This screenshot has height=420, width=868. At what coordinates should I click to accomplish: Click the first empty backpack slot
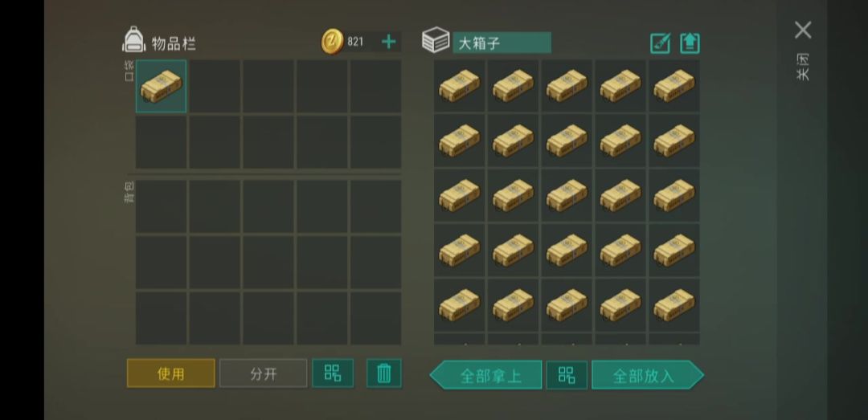coord(161,206)
